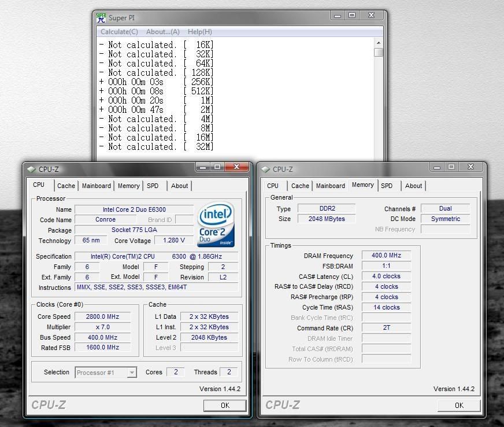Click the Multiplier value 'x 7.0'
Image resolution: width=504 pixels, height=427 pixels.
coord(102,327)
